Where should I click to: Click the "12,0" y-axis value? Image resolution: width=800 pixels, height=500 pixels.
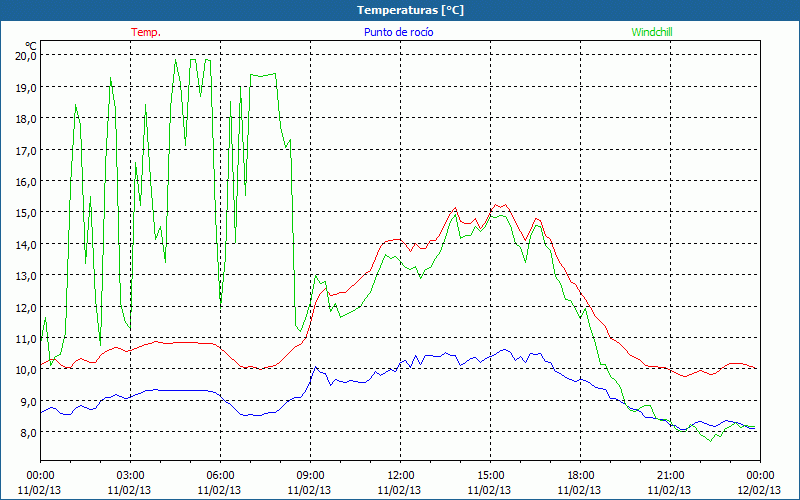pos(27,307)
